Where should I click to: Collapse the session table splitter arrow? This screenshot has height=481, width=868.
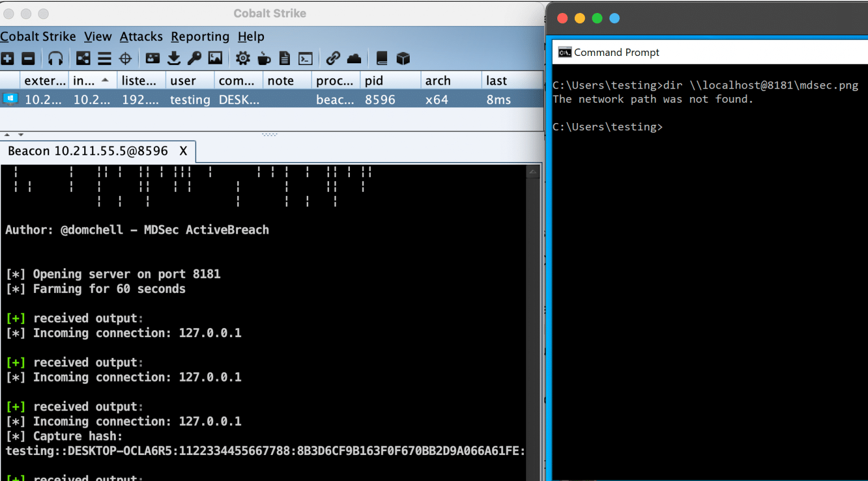[6, 134]
